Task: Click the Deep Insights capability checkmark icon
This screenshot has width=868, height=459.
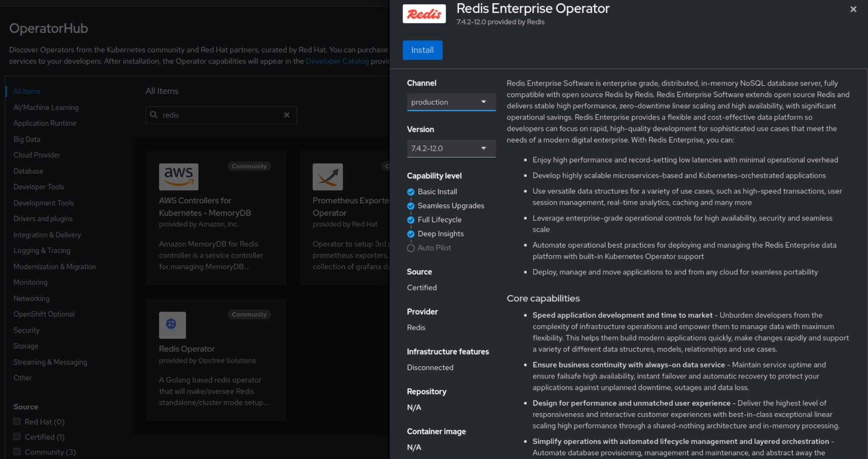Action: 410,234
